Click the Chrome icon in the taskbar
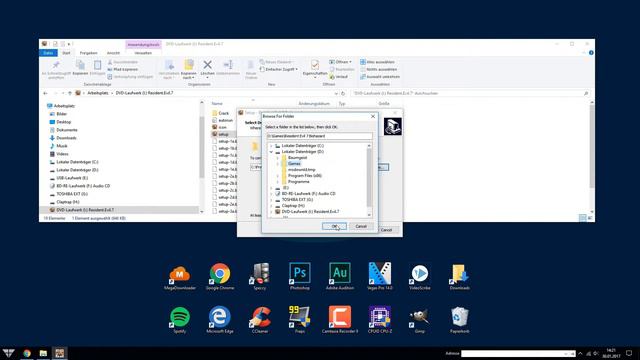This screenshot has height=360, width=640. click(27, 353)
